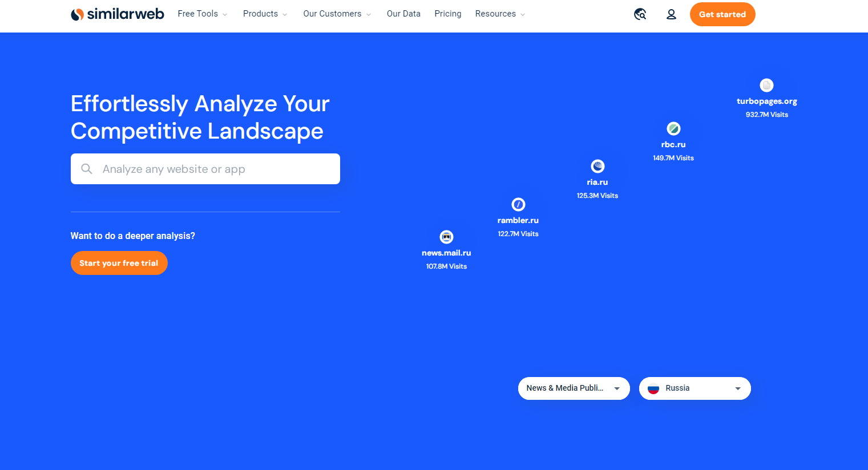Select the turbopages.org site icon
Screen dimensions: 868x470
(766, 85)
